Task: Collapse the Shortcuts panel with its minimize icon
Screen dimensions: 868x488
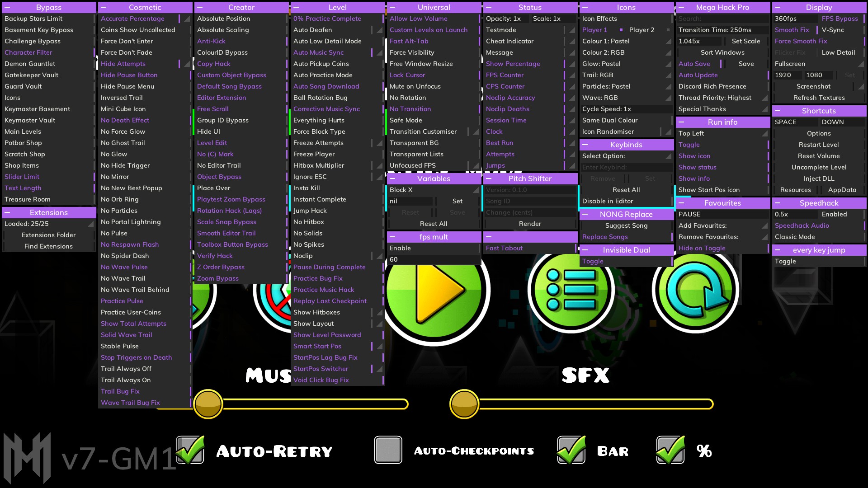Action: coord(778,111)
